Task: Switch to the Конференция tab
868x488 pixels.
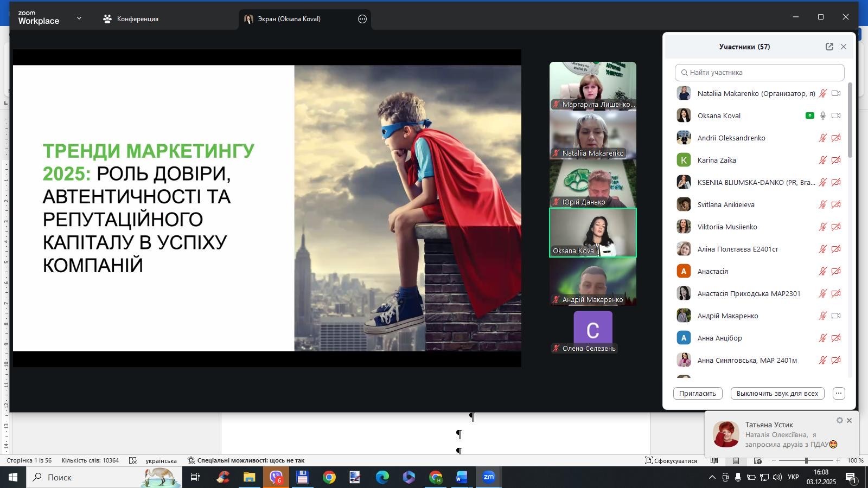Action: point(131,19)
